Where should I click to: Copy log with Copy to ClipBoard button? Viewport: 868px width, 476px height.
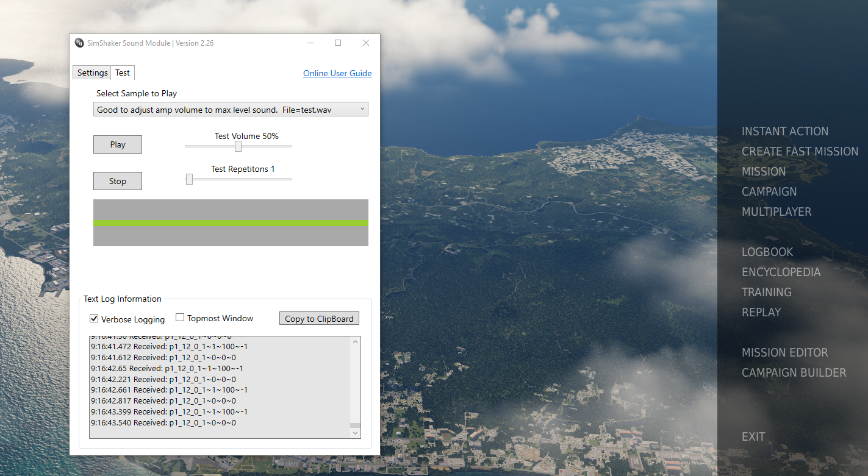coord(319,319)
